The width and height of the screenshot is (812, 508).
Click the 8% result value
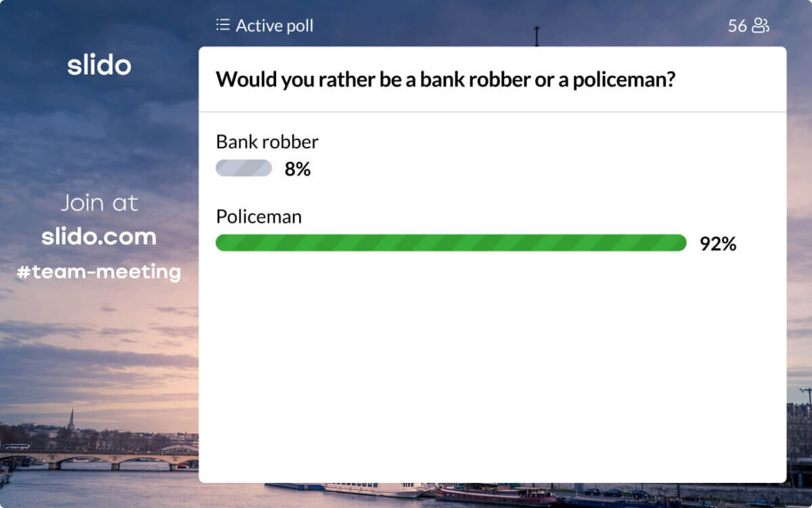click(x=297, y=169)
